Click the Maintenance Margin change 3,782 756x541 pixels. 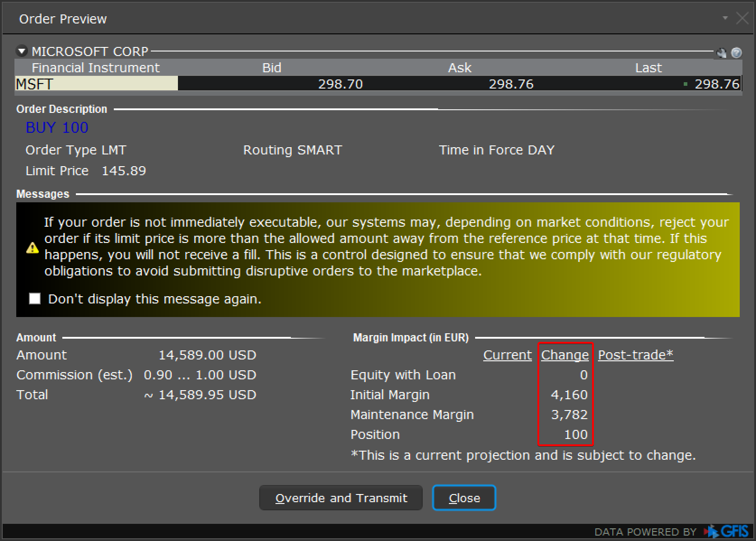tap(569, 415)
